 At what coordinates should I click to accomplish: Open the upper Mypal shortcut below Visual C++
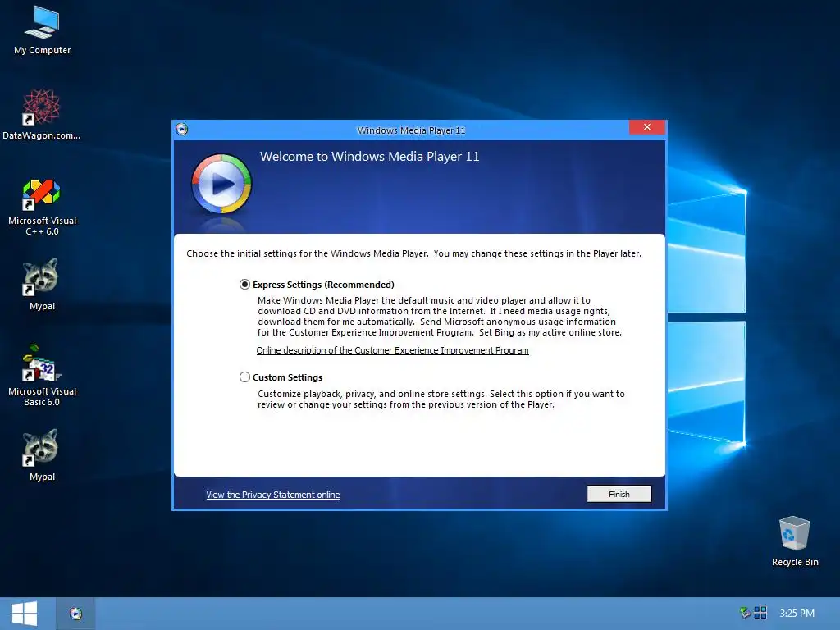tap(42, 285)
